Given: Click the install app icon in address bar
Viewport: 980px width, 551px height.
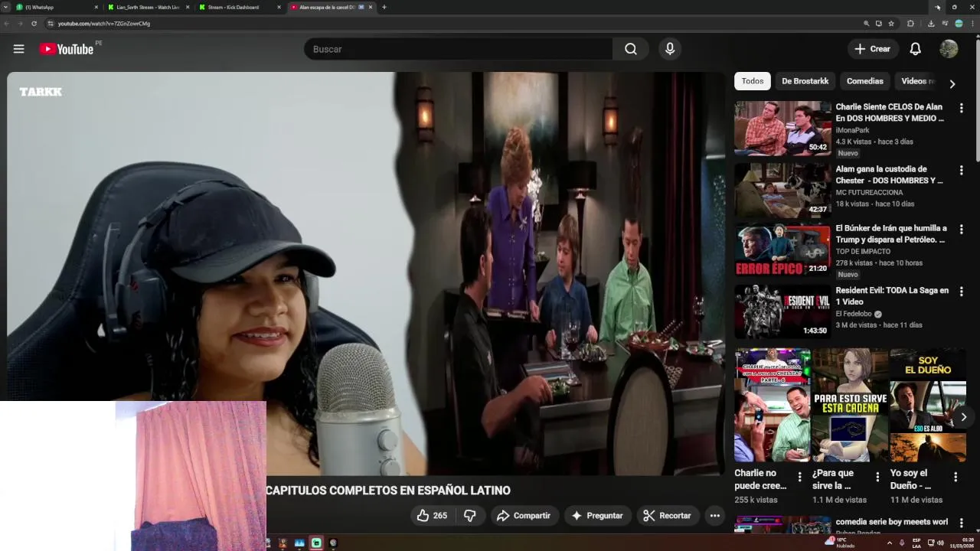Looking at the screenshot, I should (879, 24).
